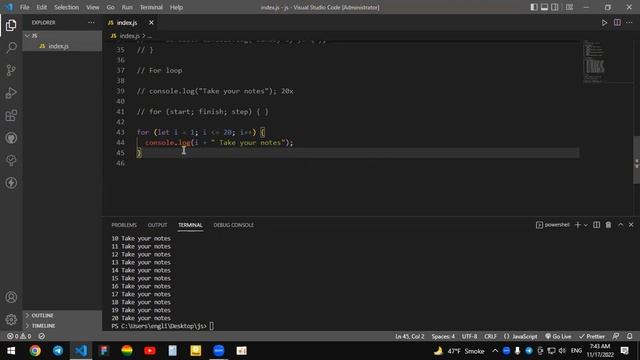The image size is (640, 360).
Task: Open the Terminal menu
Action: click(151, 7)
